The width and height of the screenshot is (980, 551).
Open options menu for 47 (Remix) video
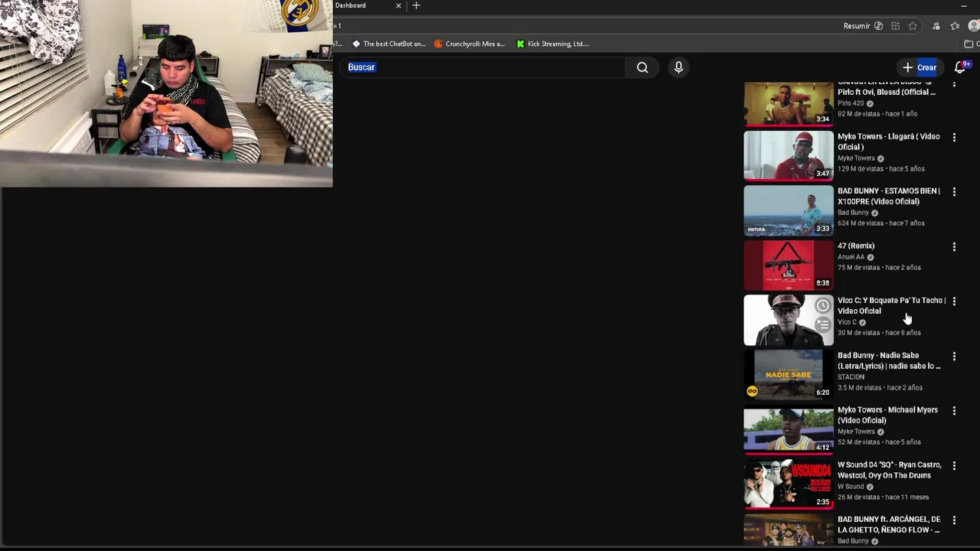pos(954,247)
